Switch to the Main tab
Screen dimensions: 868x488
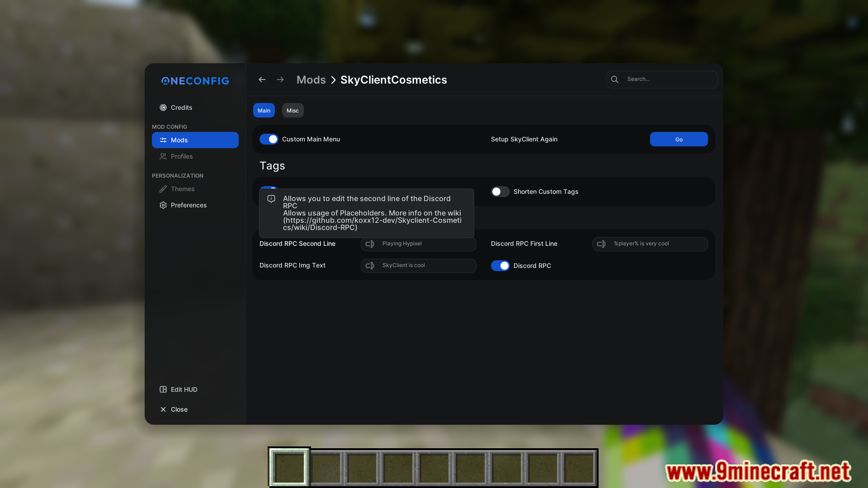pyautogui.click(x=264, y=110)
